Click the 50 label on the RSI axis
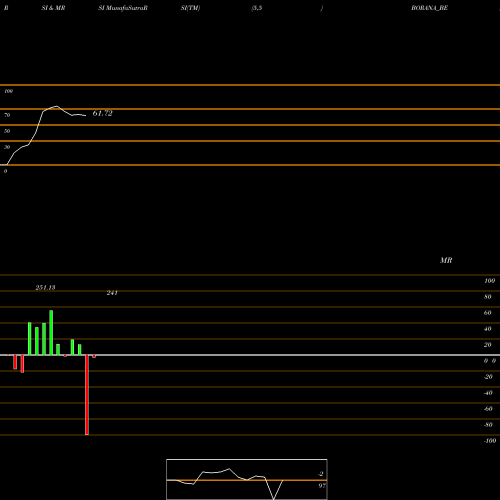The image size is (500, 500). coord(7,131)
